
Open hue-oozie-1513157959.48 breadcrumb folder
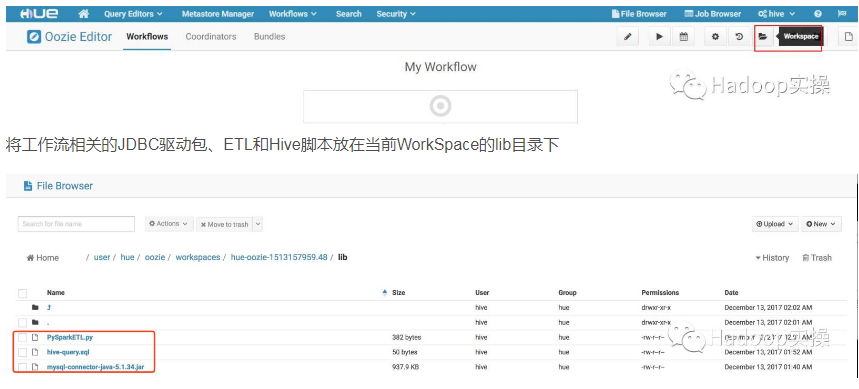pyautogui.click(x=279, y=257)
